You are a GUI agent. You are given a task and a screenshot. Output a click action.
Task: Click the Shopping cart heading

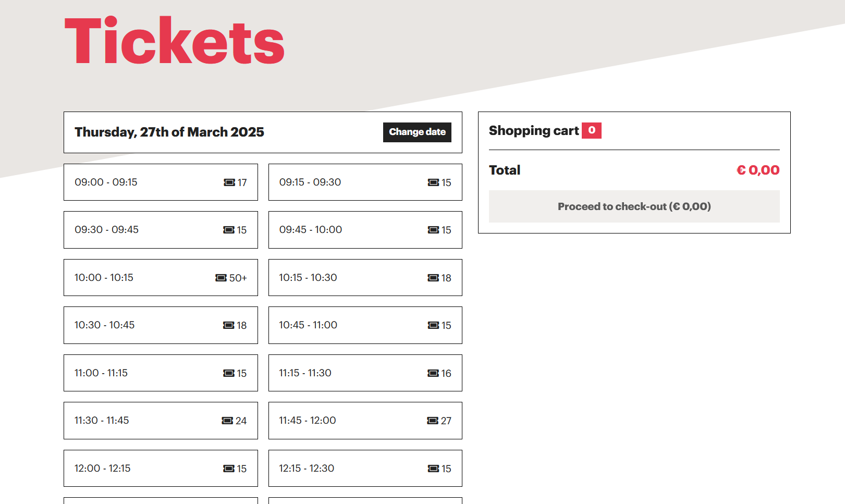(x=534, y=131)
